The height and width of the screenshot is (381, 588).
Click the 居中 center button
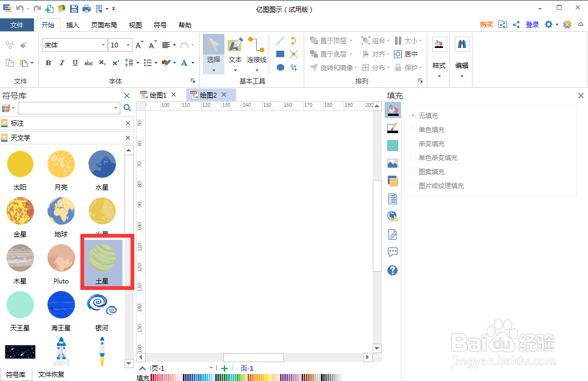pos(406,54)
